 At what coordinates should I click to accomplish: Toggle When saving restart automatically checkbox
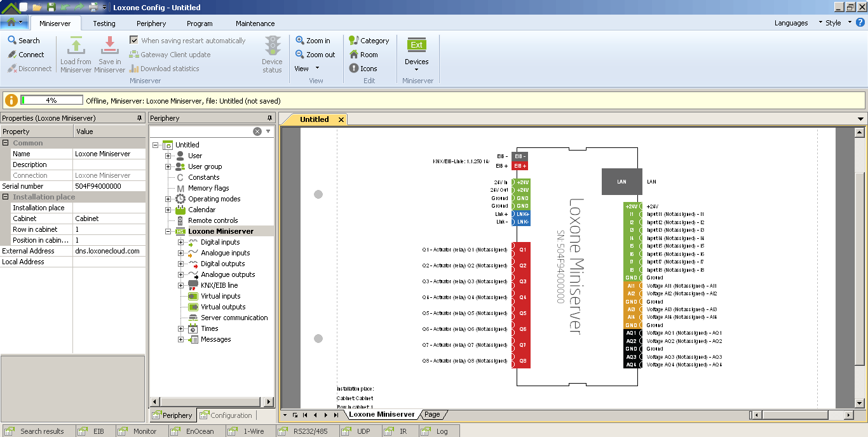pyautogui.click(x=133, y=40)
